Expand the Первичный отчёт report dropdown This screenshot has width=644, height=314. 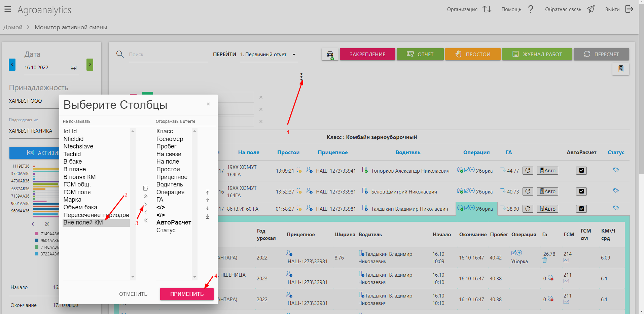tap(294, 55)
